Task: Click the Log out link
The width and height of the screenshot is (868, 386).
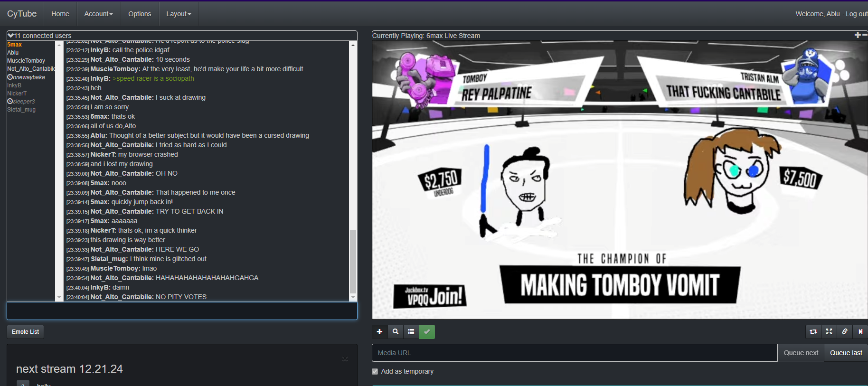Action: (x=857, y=14)
